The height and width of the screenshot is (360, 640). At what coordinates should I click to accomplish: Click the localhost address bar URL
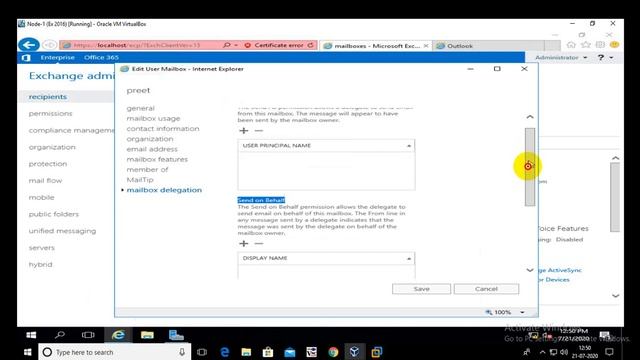point(137,45)
